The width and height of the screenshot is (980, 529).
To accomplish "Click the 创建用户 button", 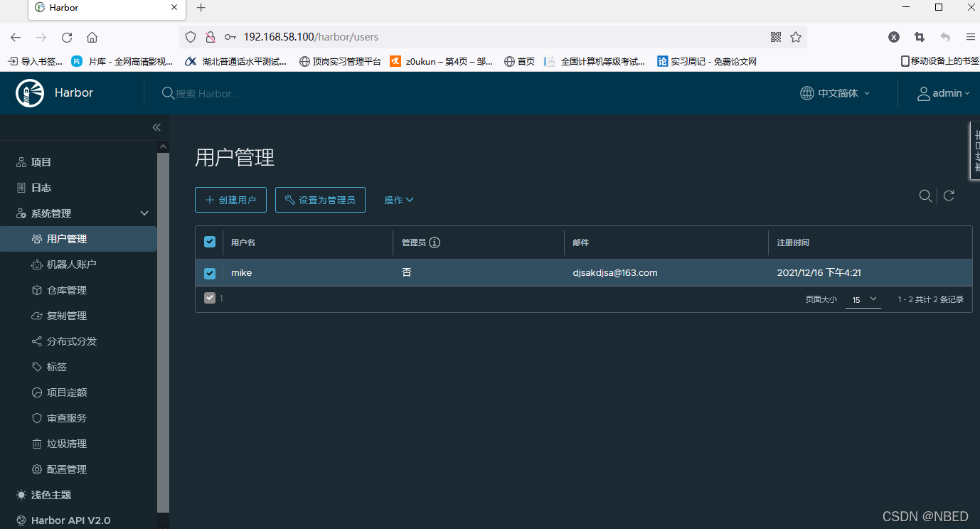I will [x=230, y=200].
